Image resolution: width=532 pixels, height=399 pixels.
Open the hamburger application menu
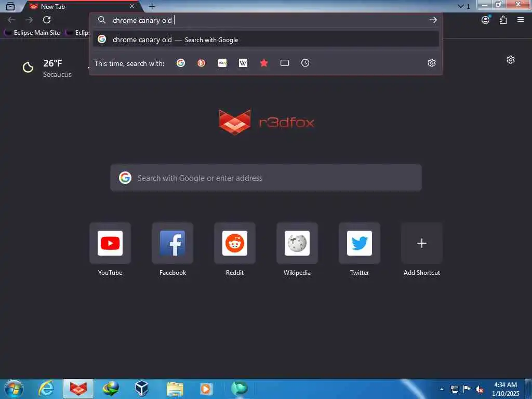click(x=520, y=20)
